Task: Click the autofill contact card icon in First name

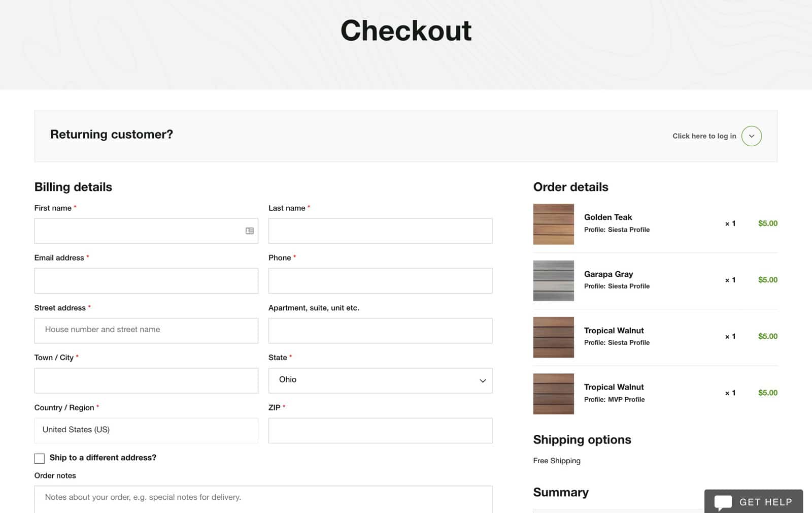Action: (249, 231)
